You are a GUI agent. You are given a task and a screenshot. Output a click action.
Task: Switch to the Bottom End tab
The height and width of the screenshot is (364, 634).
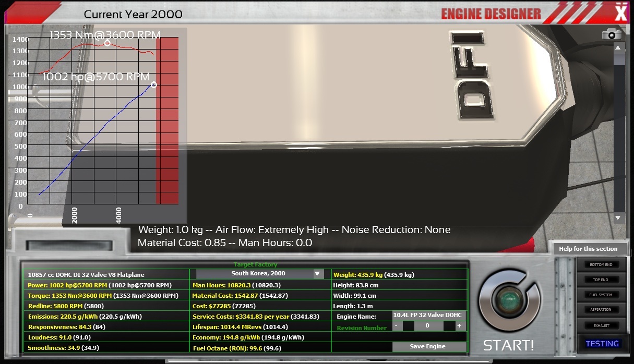click(602, 265)
